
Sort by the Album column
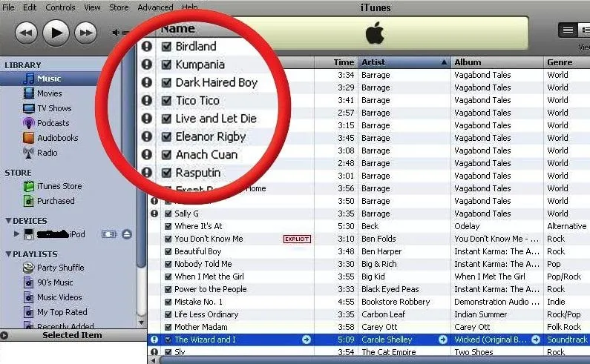click(x=497, y=62)
